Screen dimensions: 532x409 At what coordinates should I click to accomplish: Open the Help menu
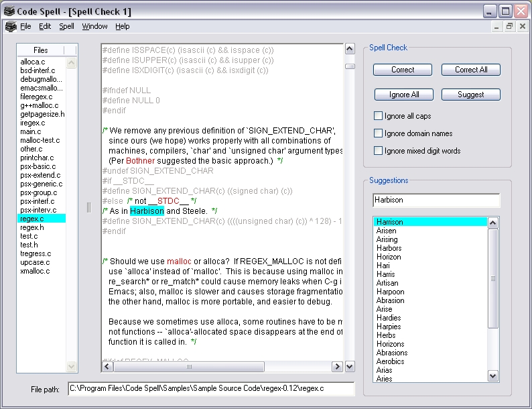point(122,26)
